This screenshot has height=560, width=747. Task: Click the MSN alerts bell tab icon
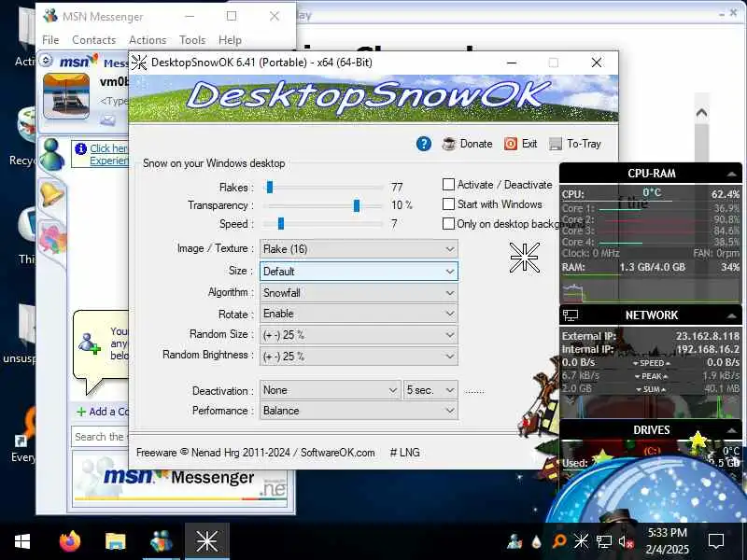pos(52,194)
